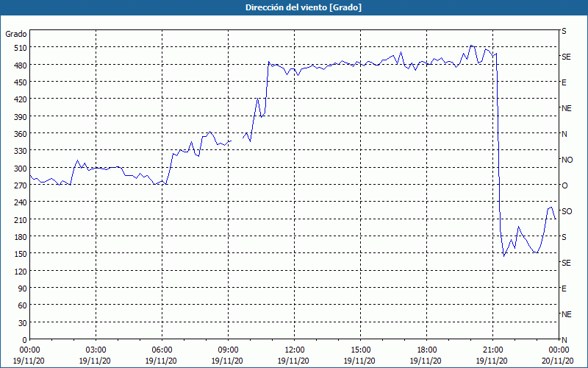This screenshot has height=368, width=588.
Task: Select the 'O' compass label on right axis
Action: point(564,185)
